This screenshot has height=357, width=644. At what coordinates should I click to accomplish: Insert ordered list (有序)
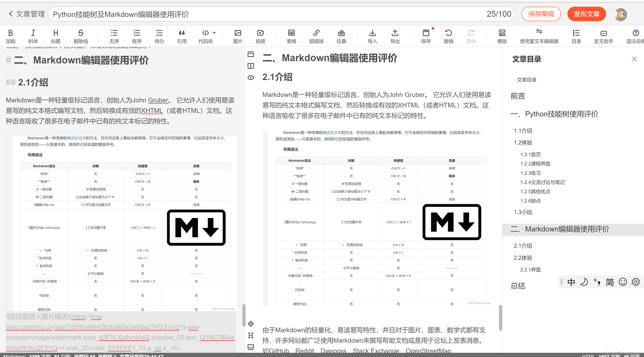coord(137,36)
